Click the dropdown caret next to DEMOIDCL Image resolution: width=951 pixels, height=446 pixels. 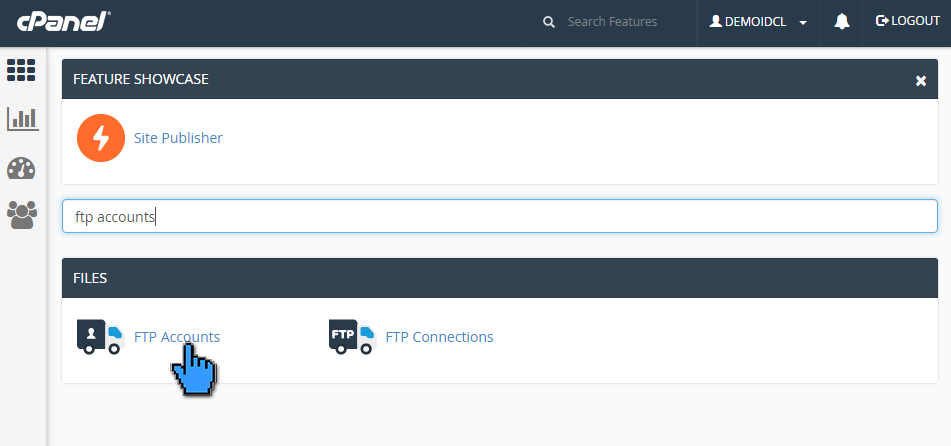(803, 23)
